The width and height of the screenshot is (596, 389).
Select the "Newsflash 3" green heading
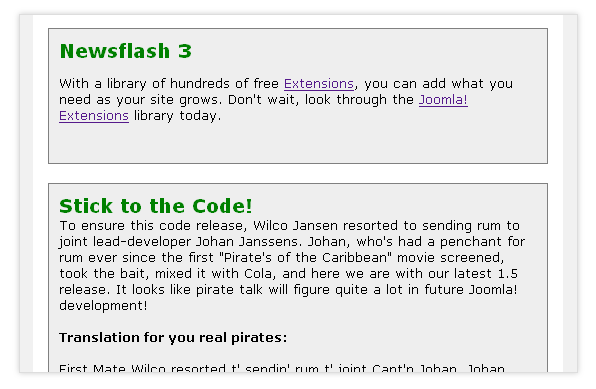(x=126, y=51)
